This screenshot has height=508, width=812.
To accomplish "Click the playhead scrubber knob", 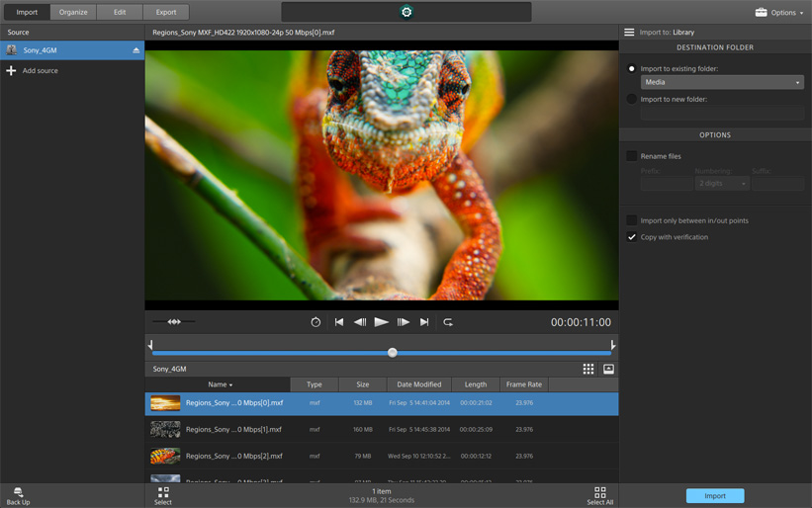I will click(393, 353).
